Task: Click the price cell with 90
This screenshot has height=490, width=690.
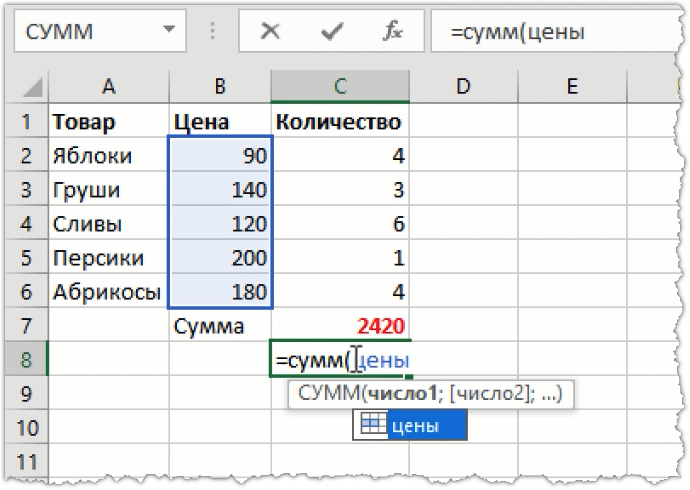Action: click(220, 155)
